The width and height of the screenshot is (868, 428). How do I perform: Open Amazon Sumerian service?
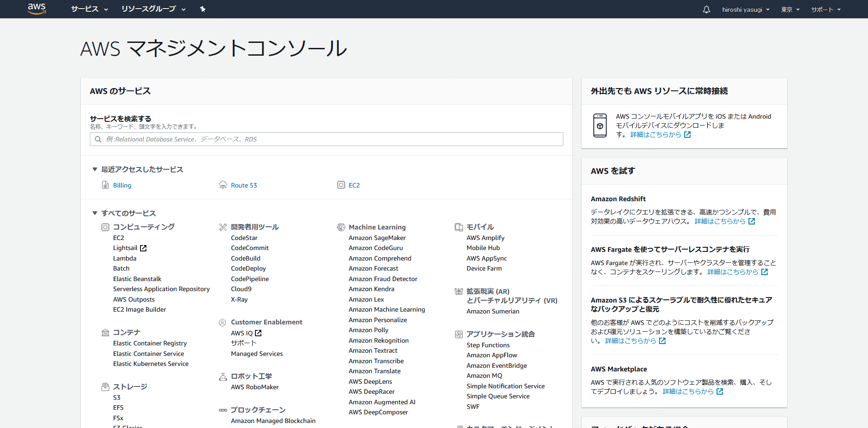493,311
